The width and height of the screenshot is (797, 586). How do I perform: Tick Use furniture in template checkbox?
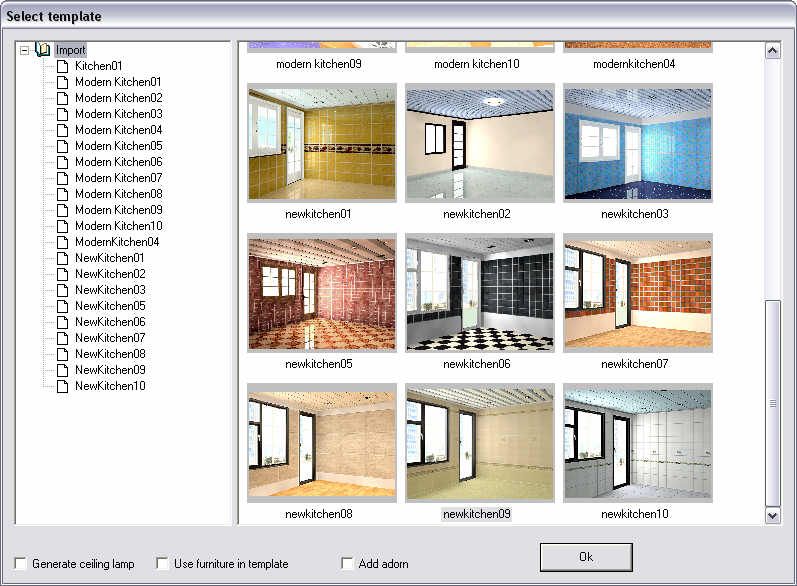(x=162, y=563)
